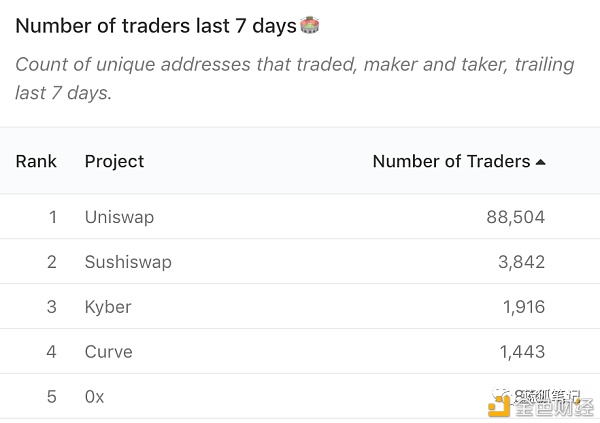
Task: Open the Sushiswap project entry
Action: pos(128,262)
